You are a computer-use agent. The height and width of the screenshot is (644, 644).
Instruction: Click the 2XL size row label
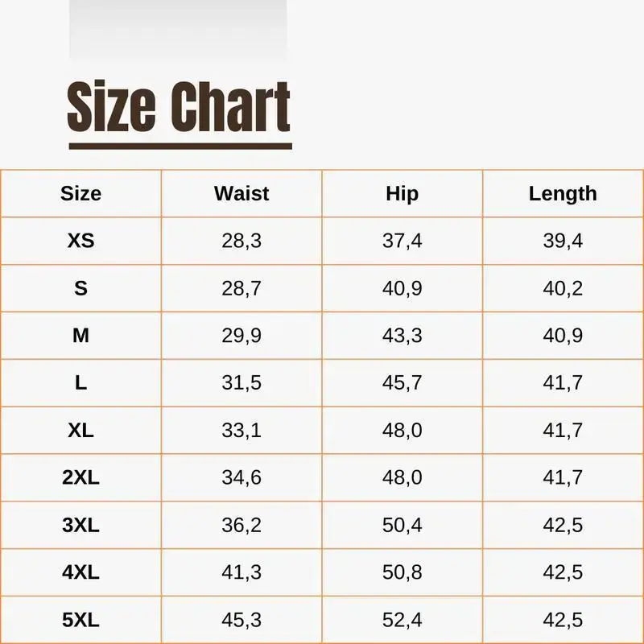click(80, 478)
